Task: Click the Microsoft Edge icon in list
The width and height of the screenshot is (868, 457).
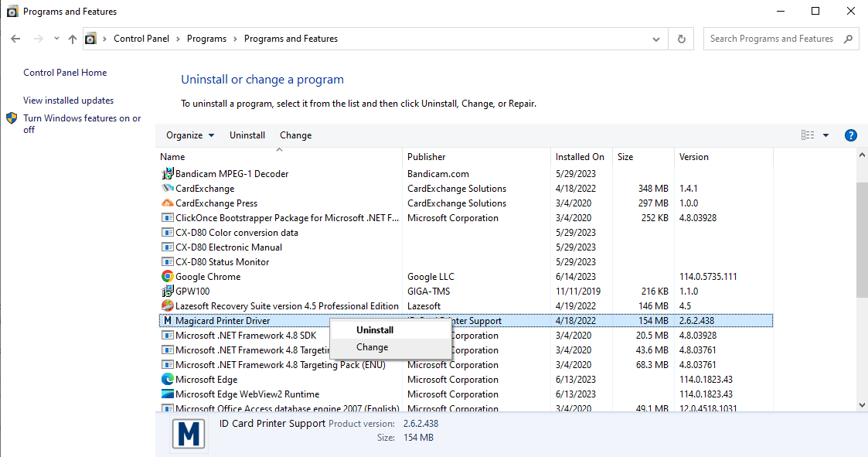Action: pyautogui.click(x=167, y=380)
